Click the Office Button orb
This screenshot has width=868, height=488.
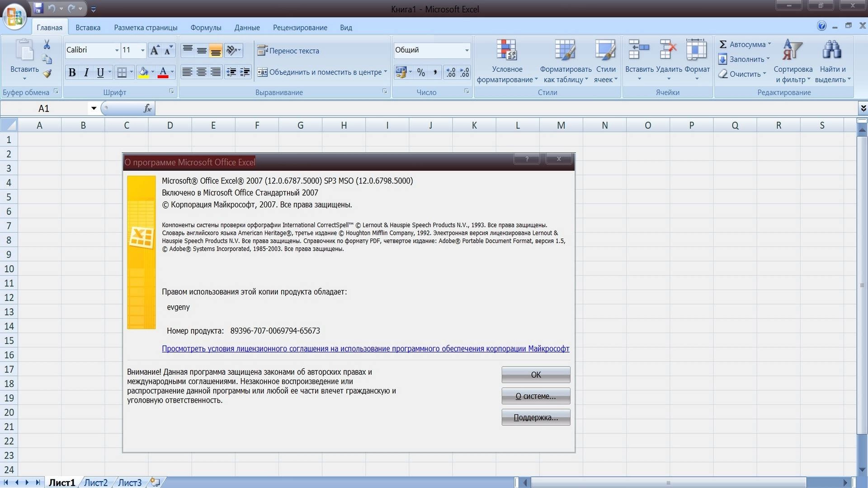point(14,16)
